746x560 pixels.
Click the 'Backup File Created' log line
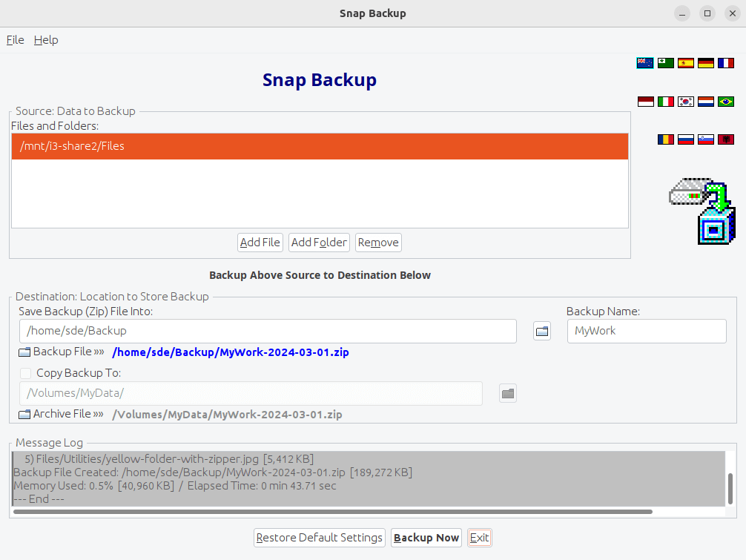(x=213, y=472)
